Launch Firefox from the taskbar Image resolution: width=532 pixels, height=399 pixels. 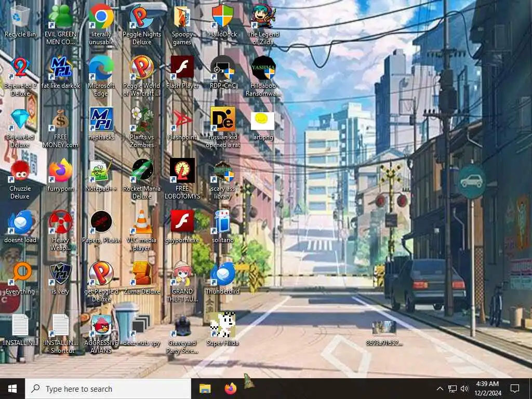coord(230,389)
